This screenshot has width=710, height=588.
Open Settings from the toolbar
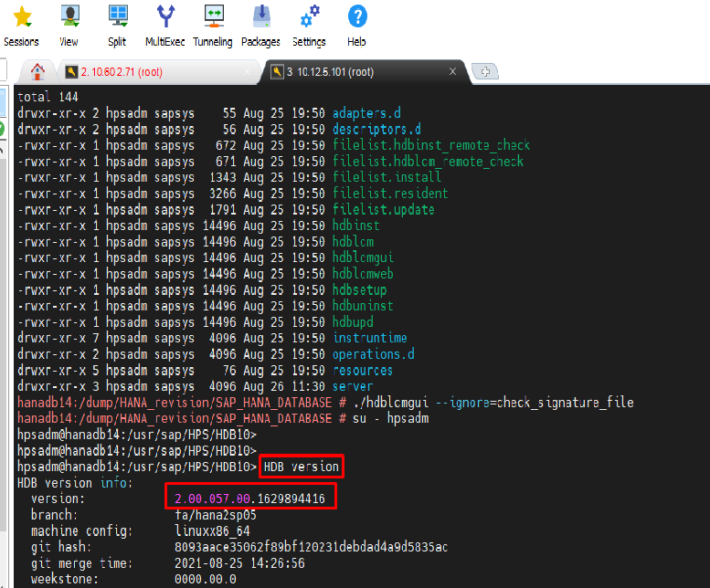point(309,25)
